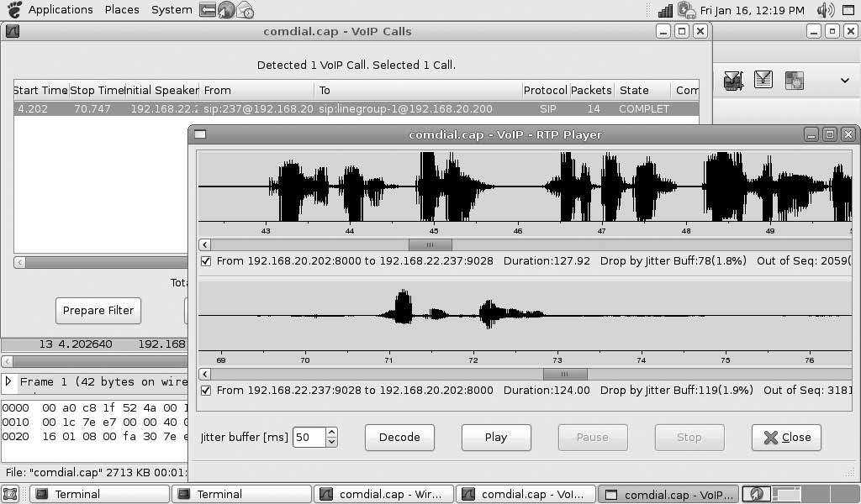Open the mail launcher icon in top panel
This screenshot has width=861, height=504.
click(245, 10)
